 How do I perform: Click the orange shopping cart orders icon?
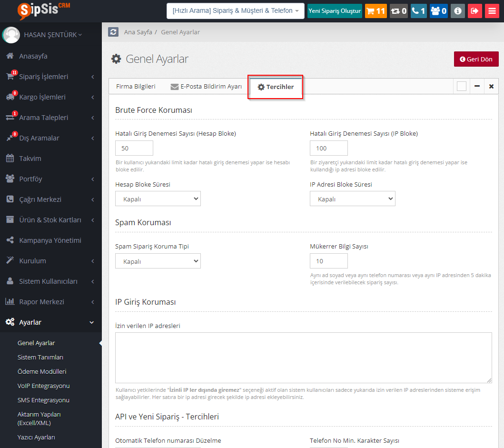376,11
